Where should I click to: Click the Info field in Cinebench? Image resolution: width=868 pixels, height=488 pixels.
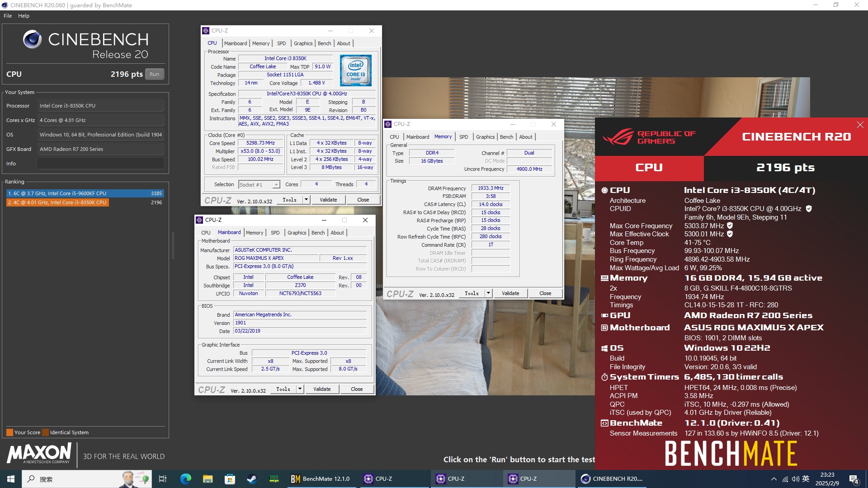[101, 164]
